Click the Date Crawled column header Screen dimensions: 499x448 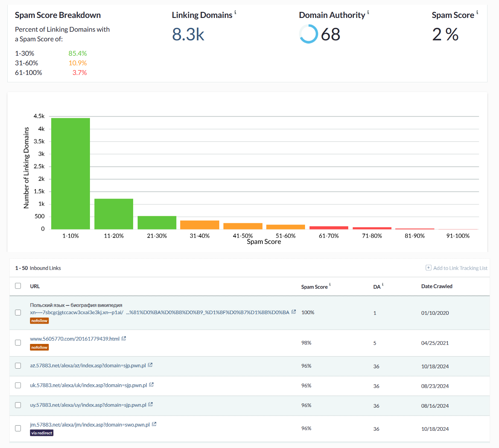(437, 286)
